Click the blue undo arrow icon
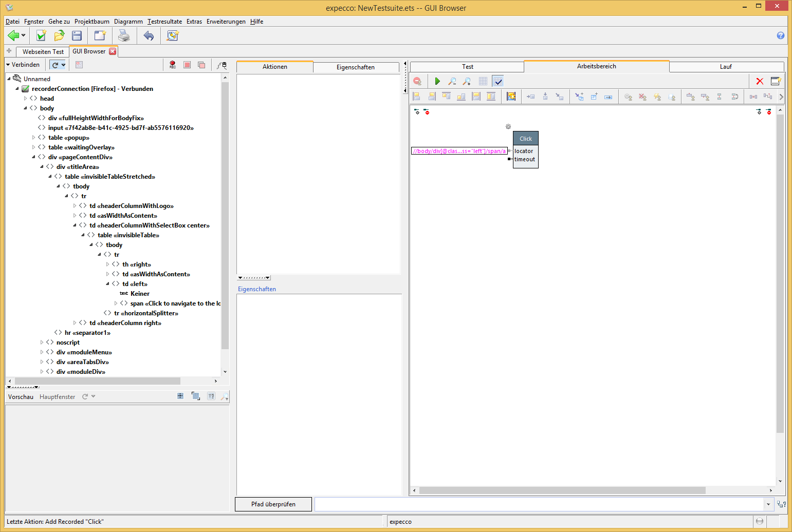The image size is (792, 532). click(149, 35)
